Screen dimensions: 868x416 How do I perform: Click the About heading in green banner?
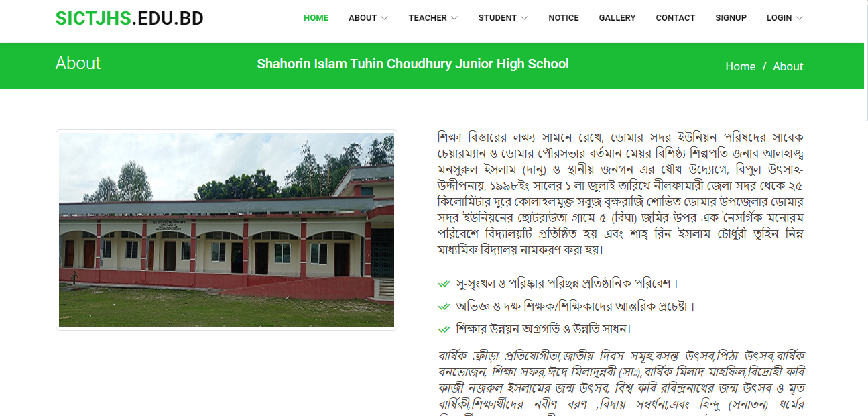[x=78, y=63]
